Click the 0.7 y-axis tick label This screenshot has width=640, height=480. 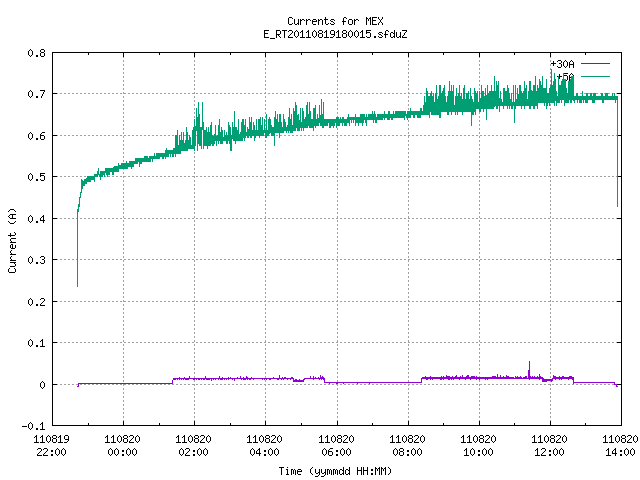(36, 94)
